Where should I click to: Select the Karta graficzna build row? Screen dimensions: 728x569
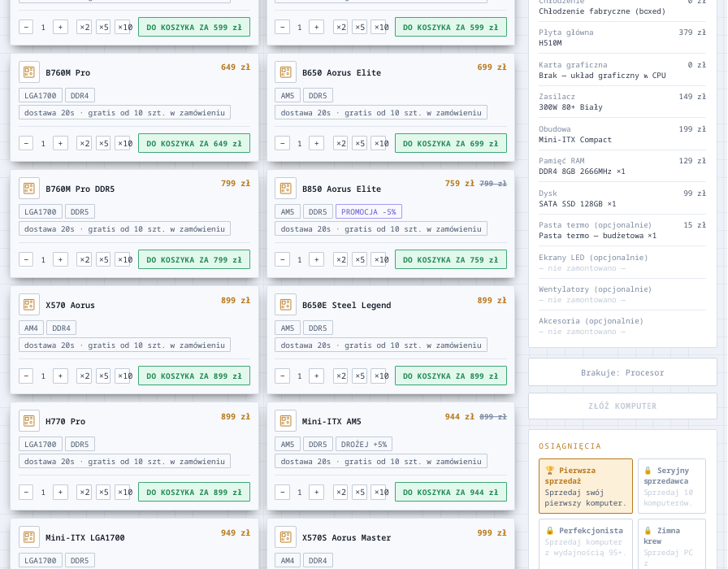point(622,70)
